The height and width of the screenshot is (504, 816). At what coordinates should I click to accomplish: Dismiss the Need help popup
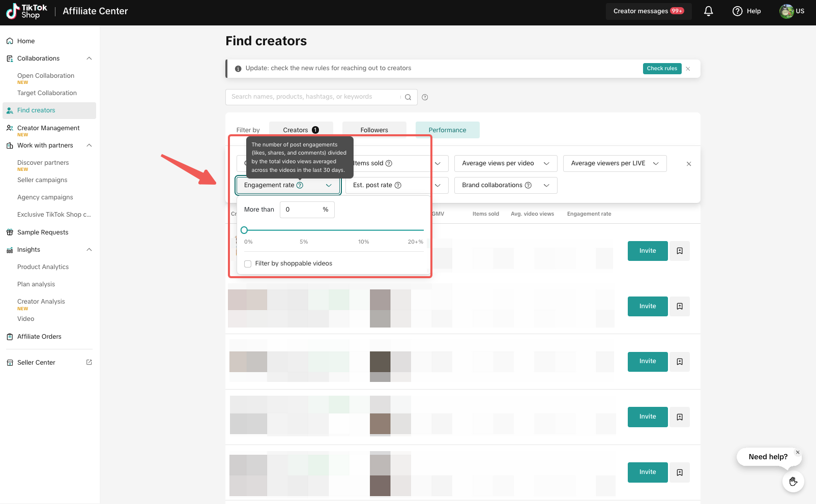click(x=798, y=452)
